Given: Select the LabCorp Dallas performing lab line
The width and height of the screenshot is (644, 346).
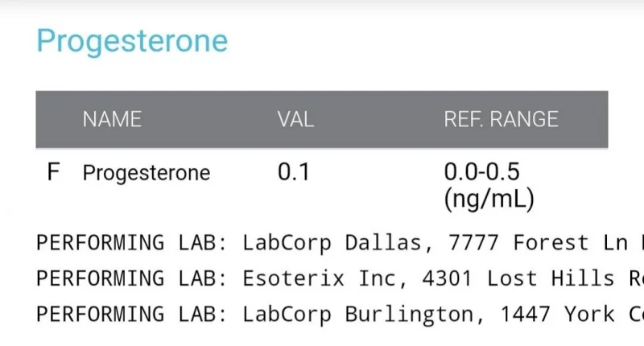Looking at the screenshot, I should (340, 242).
